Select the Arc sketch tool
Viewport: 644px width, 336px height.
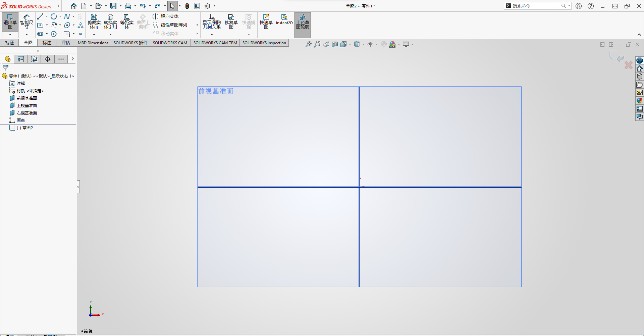[x=54, y=25]
